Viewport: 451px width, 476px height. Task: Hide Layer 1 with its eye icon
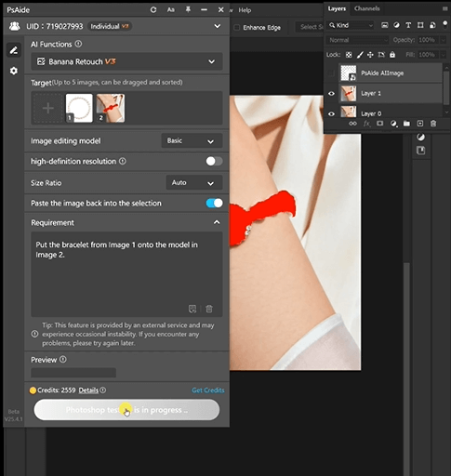(x=331, y=93)
